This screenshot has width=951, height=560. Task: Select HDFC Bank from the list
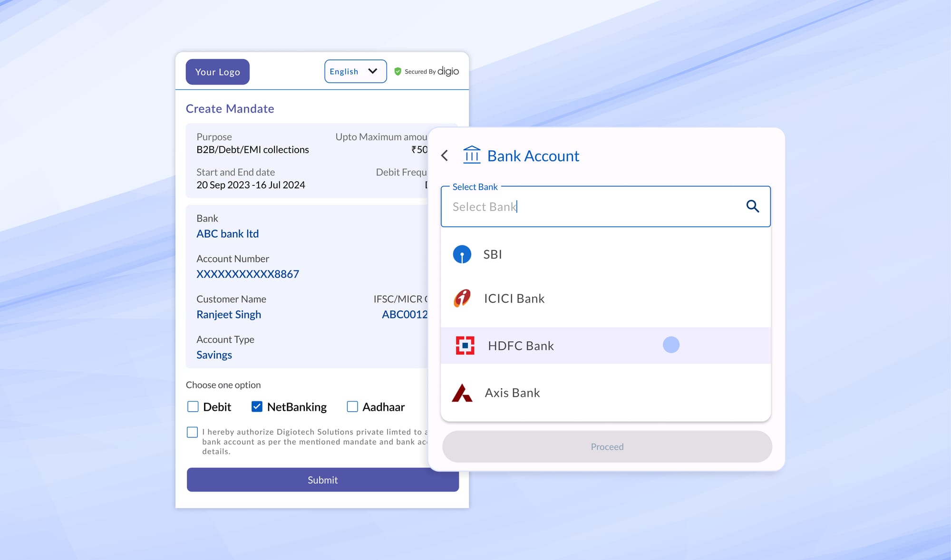pyautogui.click(x=521, y=346)
